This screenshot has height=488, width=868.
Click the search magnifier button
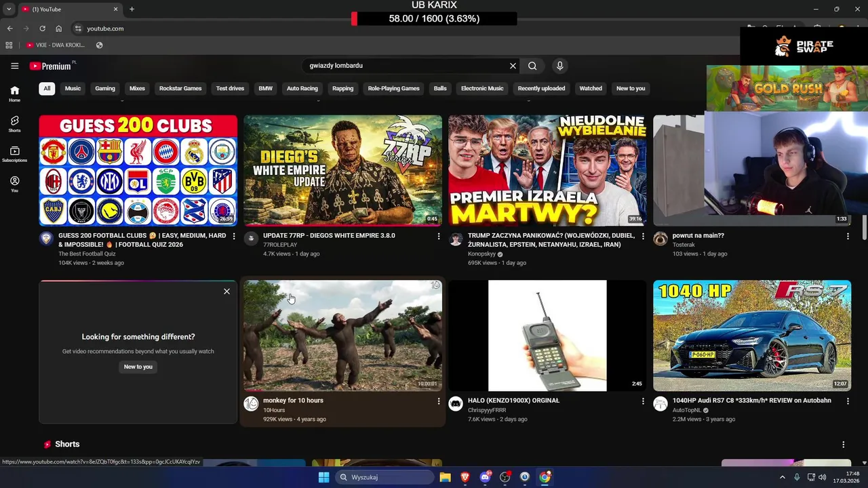532,66
